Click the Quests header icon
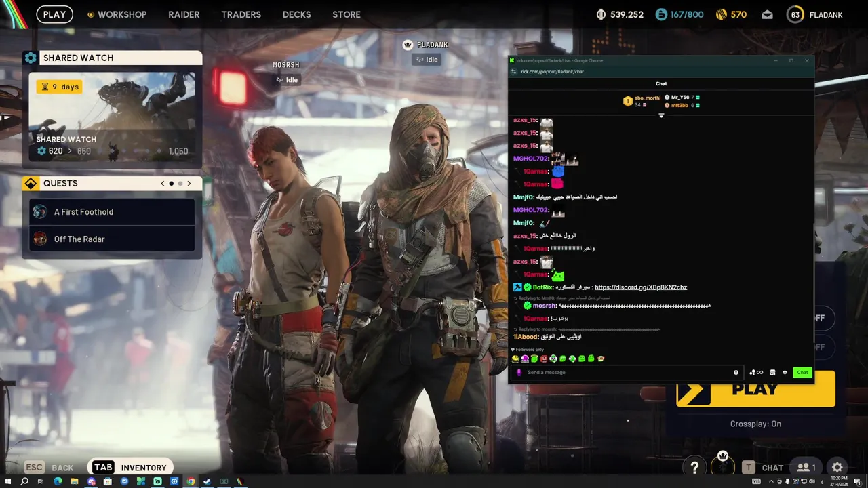Viewport: 868px width, 488px height. click(x=31, y=183)
